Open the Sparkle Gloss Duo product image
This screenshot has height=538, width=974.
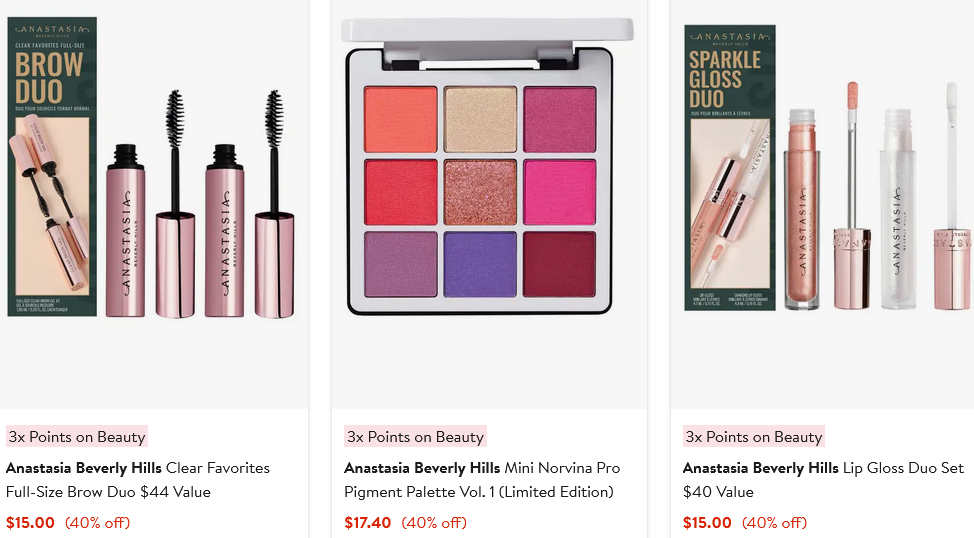(x=822, y=204)
